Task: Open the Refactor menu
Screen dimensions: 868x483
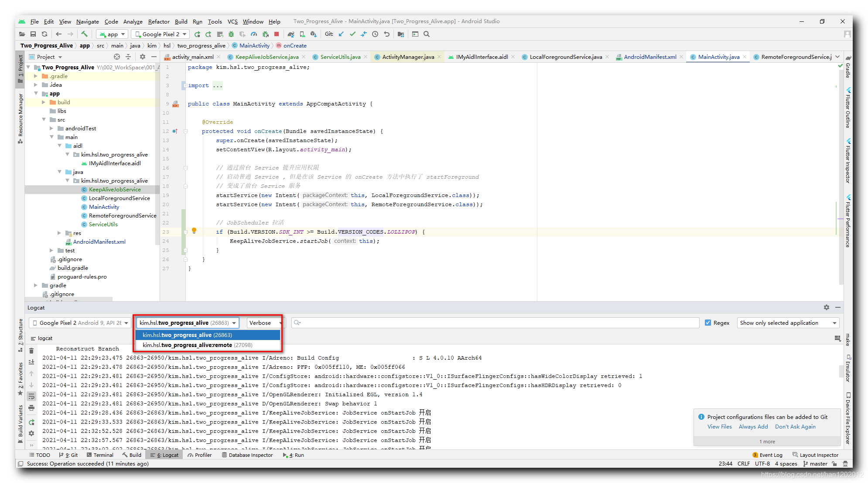Action: point(159,21)
